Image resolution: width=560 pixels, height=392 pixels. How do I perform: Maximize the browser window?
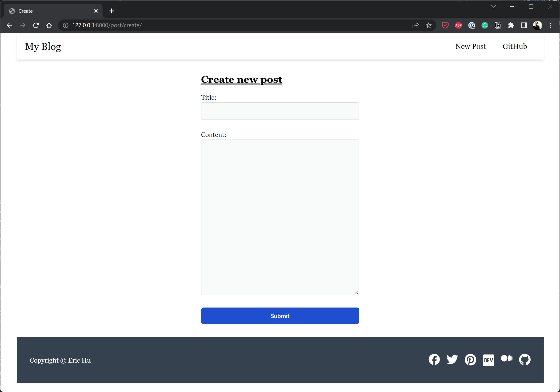[x=531, y=7]
